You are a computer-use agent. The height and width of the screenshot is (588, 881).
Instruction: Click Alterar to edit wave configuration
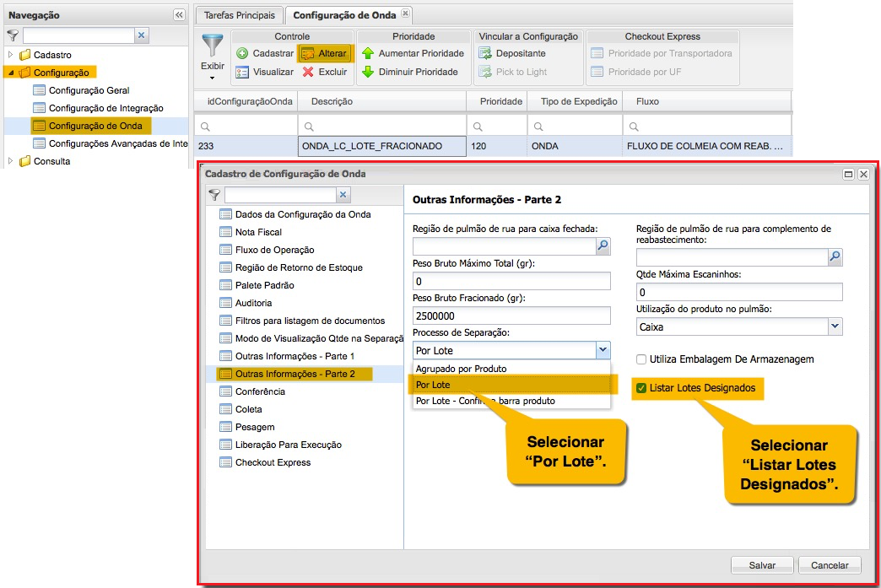[325, 53]
